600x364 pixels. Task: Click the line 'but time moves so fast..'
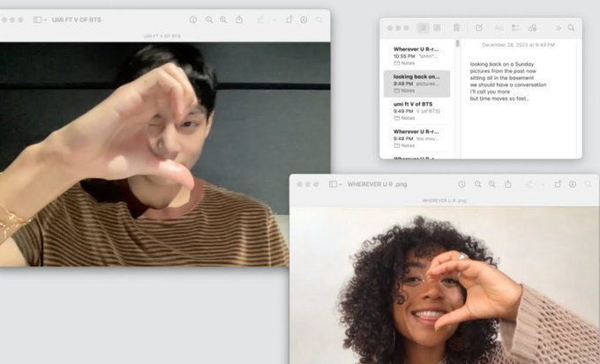(499, 99)
